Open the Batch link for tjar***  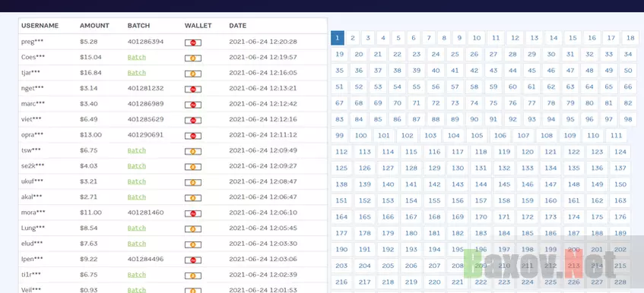pos(136,73)
